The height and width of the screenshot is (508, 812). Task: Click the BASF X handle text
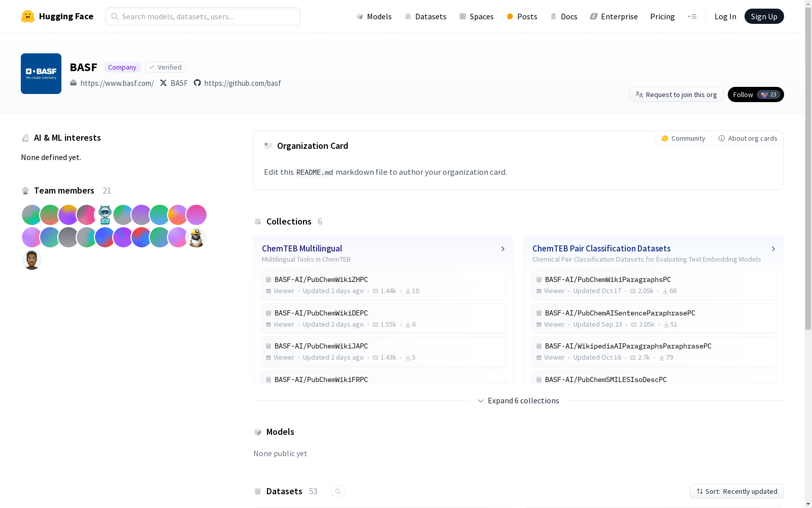(x=179, y=83)
